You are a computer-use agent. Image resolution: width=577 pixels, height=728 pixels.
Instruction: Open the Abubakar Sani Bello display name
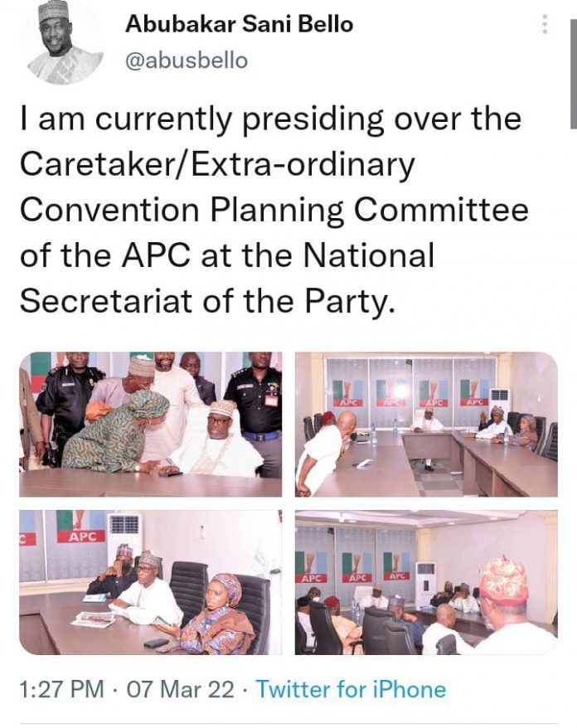coord(239,25)
